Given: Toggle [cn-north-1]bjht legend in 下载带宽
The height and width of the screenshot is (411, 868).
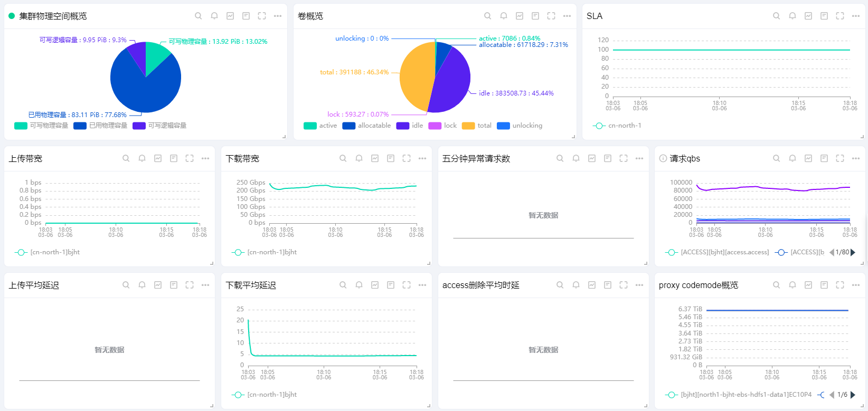Looking at the screenshot, I should click(264, 252).
